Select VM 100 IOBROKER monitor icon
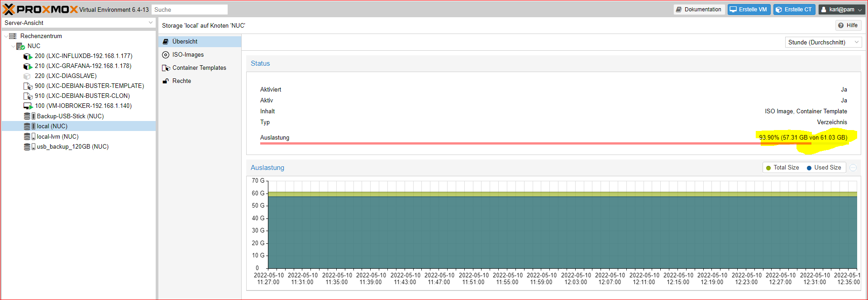868x300 pixels. 28,106
